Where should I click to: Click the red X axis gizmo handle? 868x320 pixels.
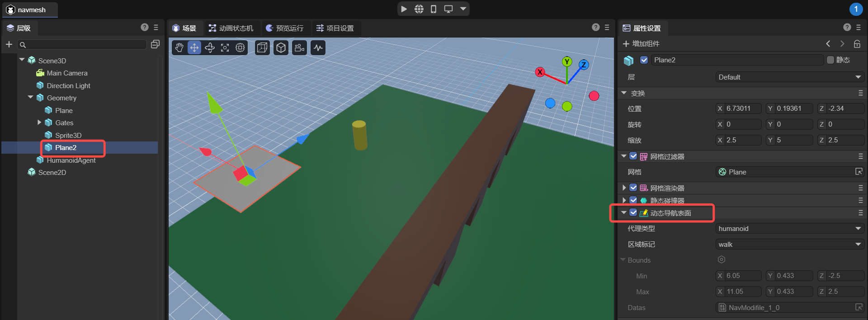[540, 72]
